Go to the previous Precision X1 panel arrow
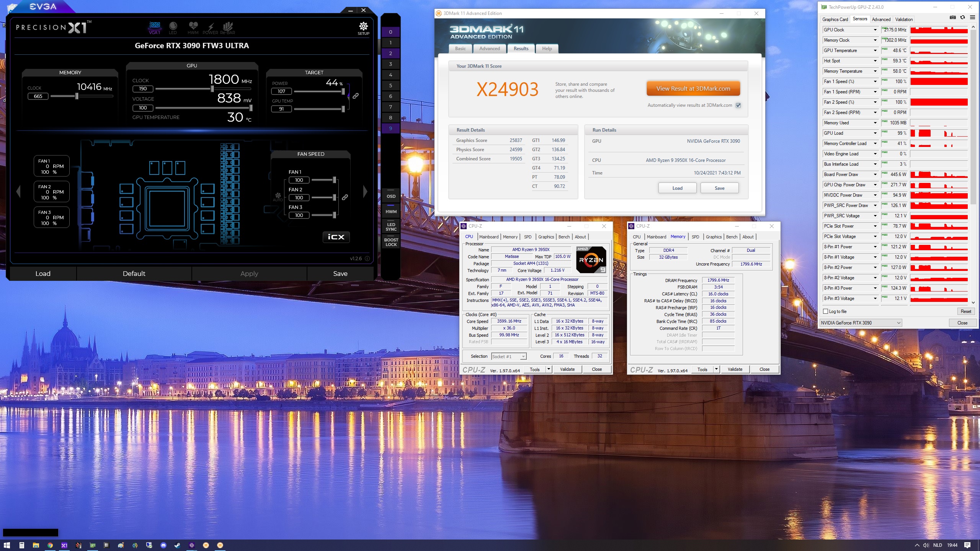 [18, 191]
